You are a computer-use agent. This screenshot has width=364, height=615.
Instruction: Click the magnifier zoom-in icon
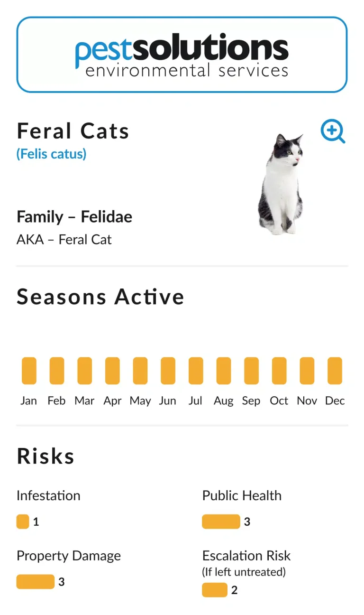click(332, 131)
